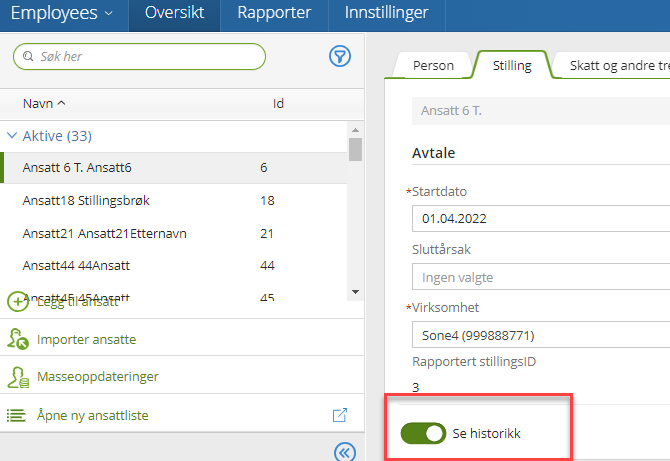Switch to the Stilling tab
This screenshot has height=461, width=670.
pyautogui.click(x=512, y=65)
